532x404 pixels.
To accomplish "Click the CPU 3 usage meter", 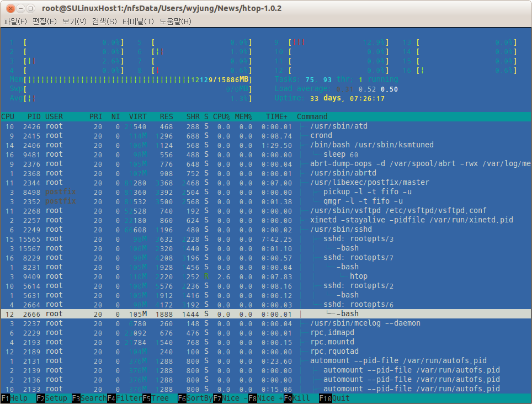I will pyautogui.click(x=66, y=61).
